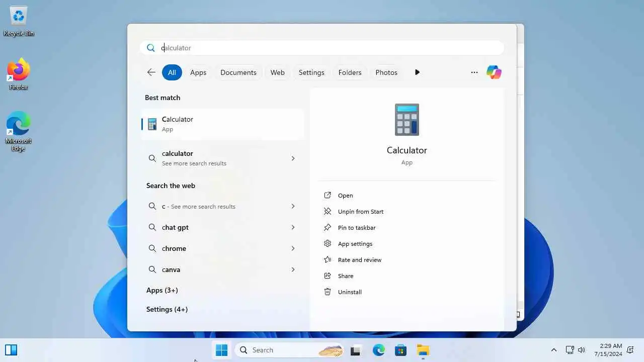
Task: Expand arrow for canva suggestion
Action: (293, 269)
